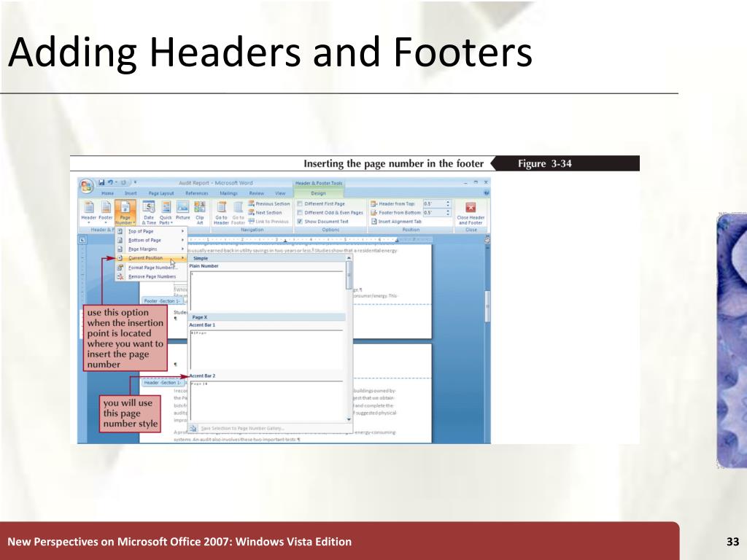Screen dimensions: 747x560
Task: Click the Footer from Bottom value field
Action: [434, 213]
